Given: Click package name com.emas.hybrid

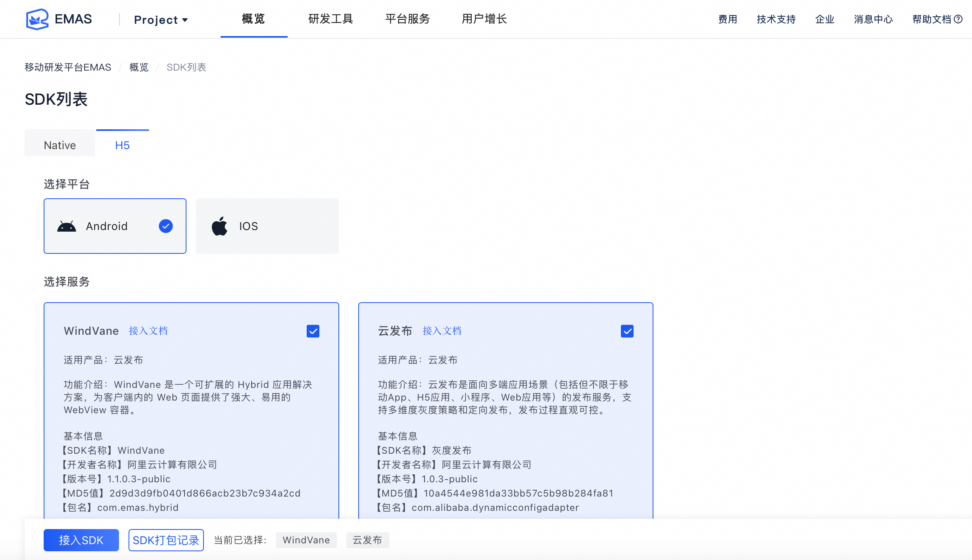Looking at the screenshot, I should [x=138, y=507].
